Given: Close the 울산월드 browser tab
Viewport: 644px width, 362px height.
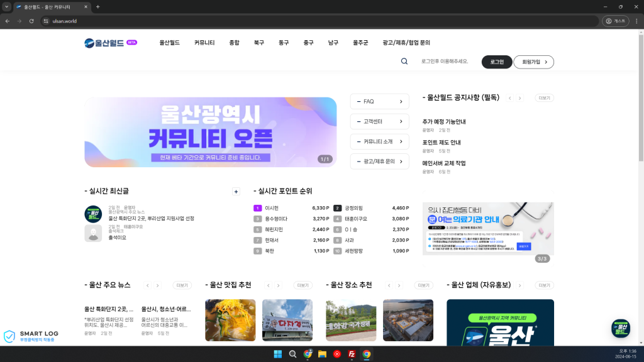Looking at the screenshot, I should coord(86,7).
